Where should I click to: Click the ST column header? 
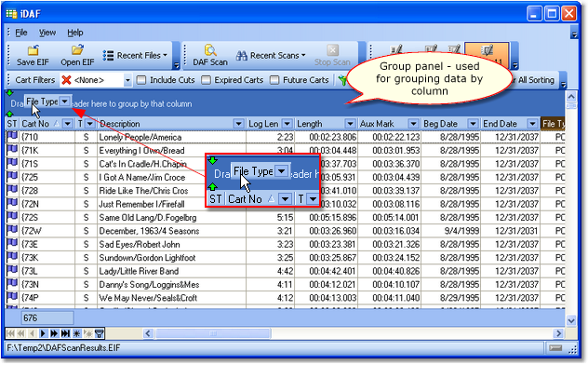point(12,124)
